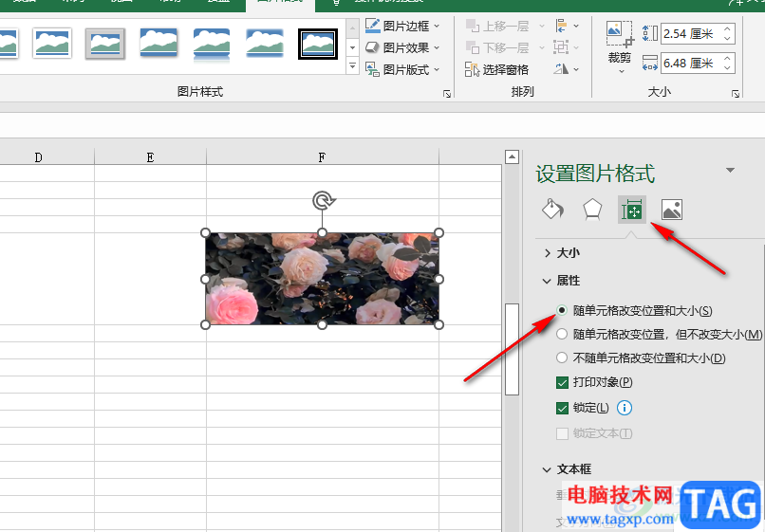Select column F header

(x=322, y=157)
